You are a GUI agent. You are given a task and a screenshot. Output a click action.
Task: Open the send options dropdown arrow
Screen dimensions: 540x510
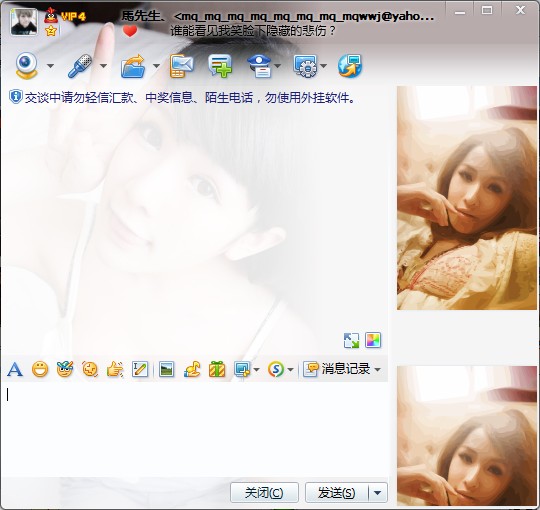pyautogui.click(x=378, y=493)
